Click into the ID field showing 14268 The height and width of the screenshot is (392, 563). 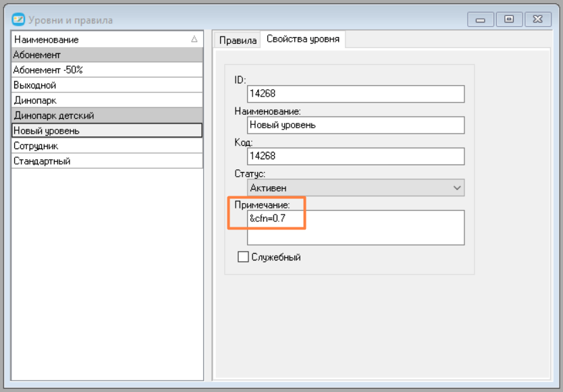pyautogui.click(x=356, y=94)
